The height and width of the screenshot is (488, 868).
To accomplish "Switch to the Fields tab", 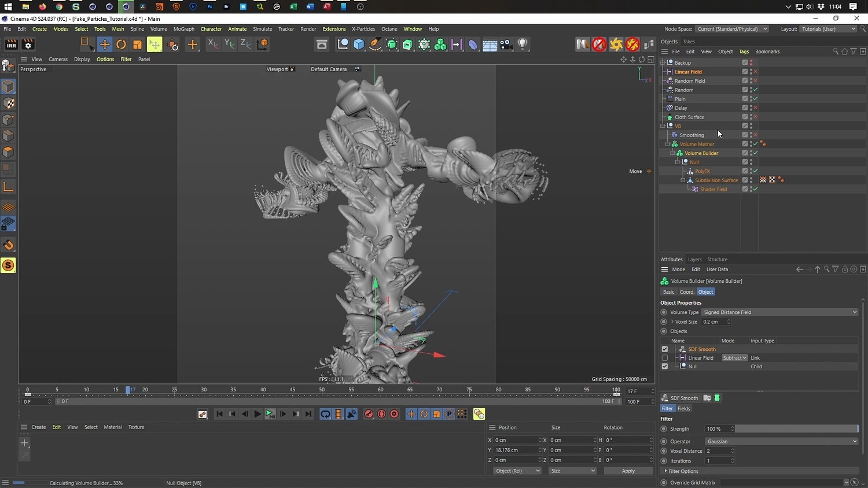I will click(x=683, y=408).
